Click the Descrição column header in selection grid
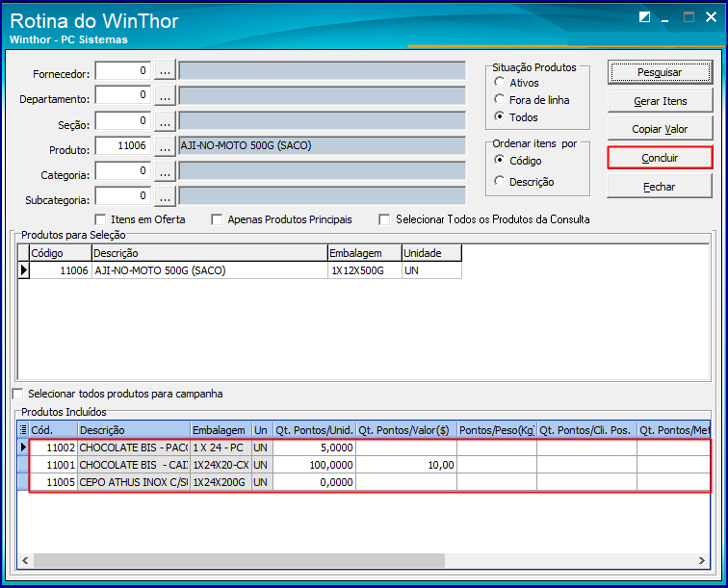This screenshot has height=588, width=728. click(209, 253)
